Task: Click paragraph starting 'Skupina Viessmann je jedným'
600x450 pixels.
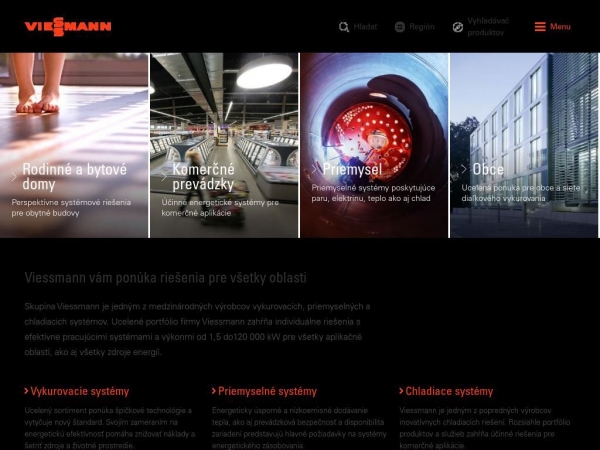Action: click(197, 329)
